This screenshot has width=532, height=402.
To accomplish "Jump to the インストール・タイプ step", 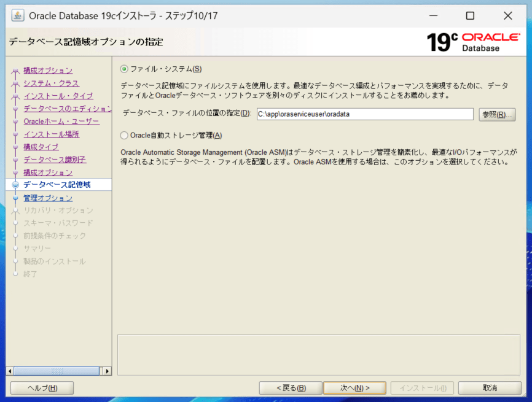I will 58,96.
